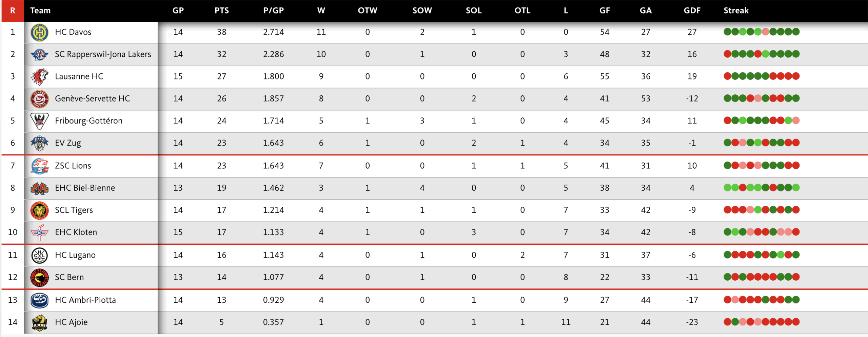Click the SC Bern bear logo
The width and height of the screenshot is (868, 337).
(x=39, y=277)
